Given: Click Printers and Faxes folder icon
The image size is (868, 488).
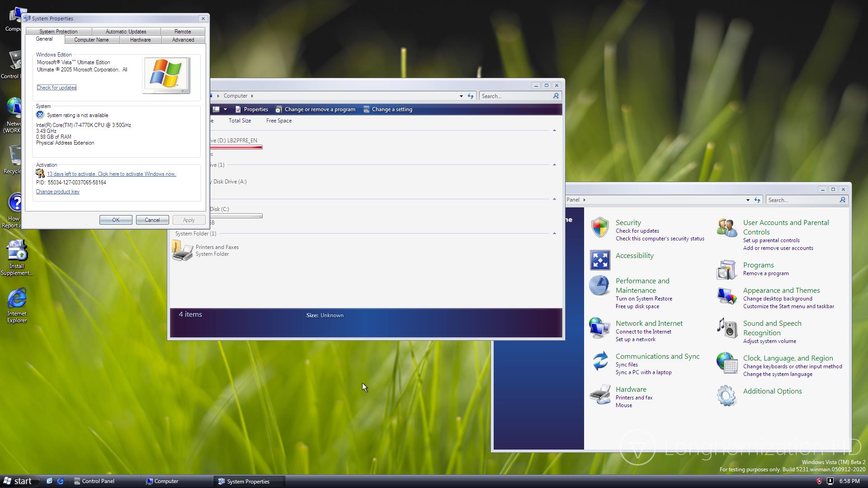Looking at the screenshot, I should (182, 251).
